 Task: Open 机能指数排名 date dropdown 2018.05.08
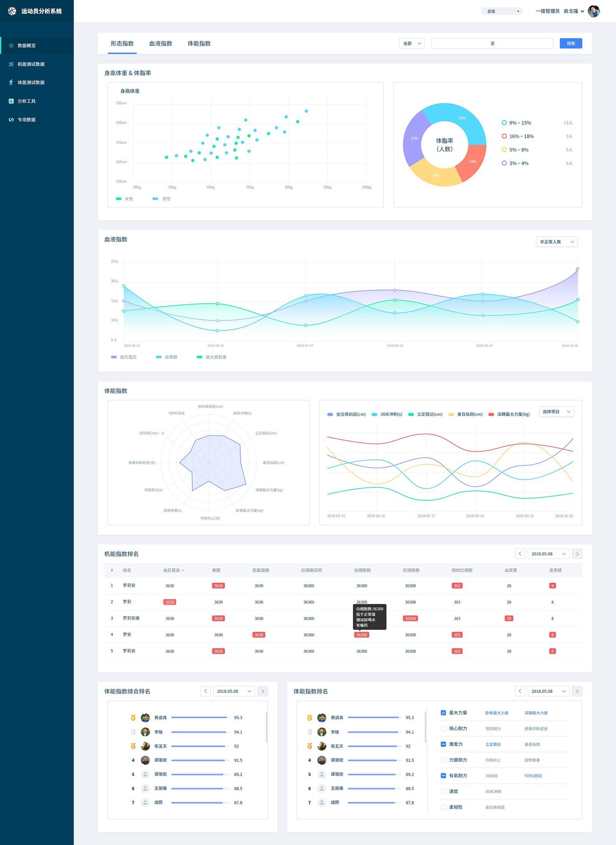coord(548,554)
